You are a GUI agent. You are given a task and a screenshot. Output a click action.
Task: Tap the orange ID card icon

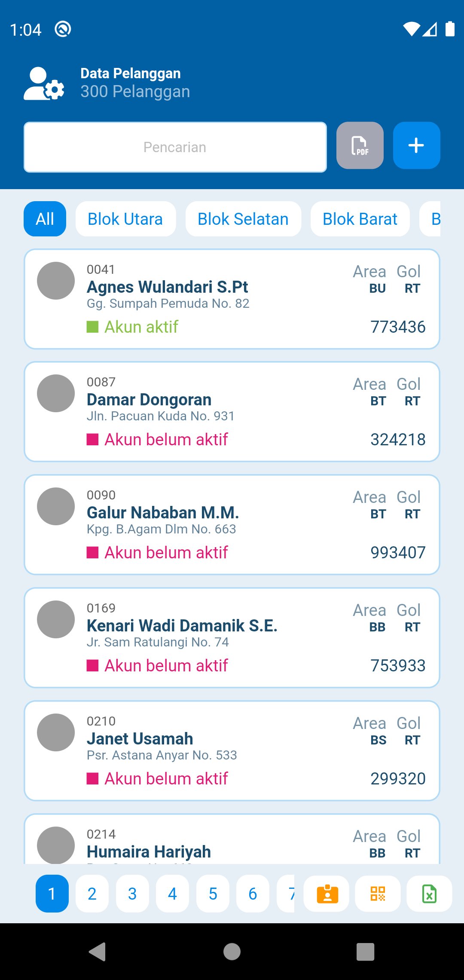point(327,894)
